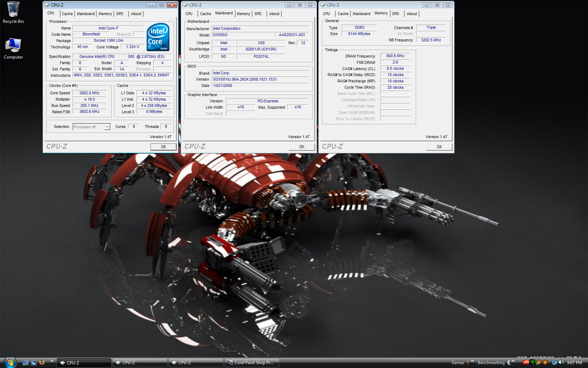Open the CPU tab in the Mainboard window

(189, 14)
